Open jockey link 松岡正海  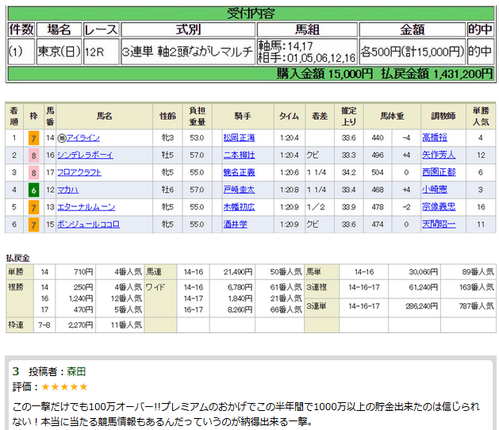click(239, 138)
